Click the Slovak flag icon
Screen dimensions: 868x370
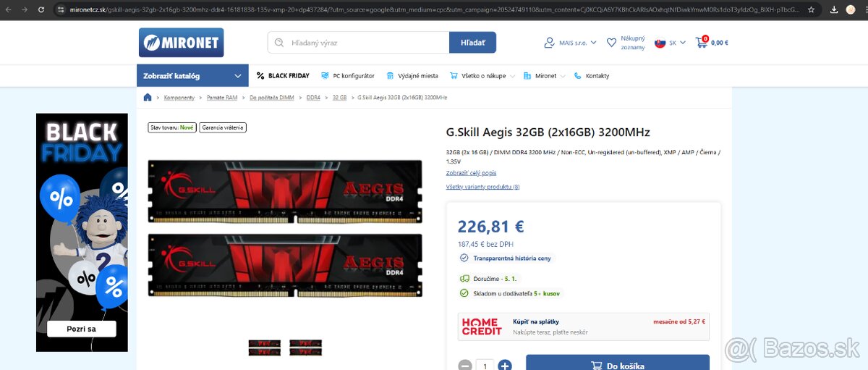click(660, 43)
